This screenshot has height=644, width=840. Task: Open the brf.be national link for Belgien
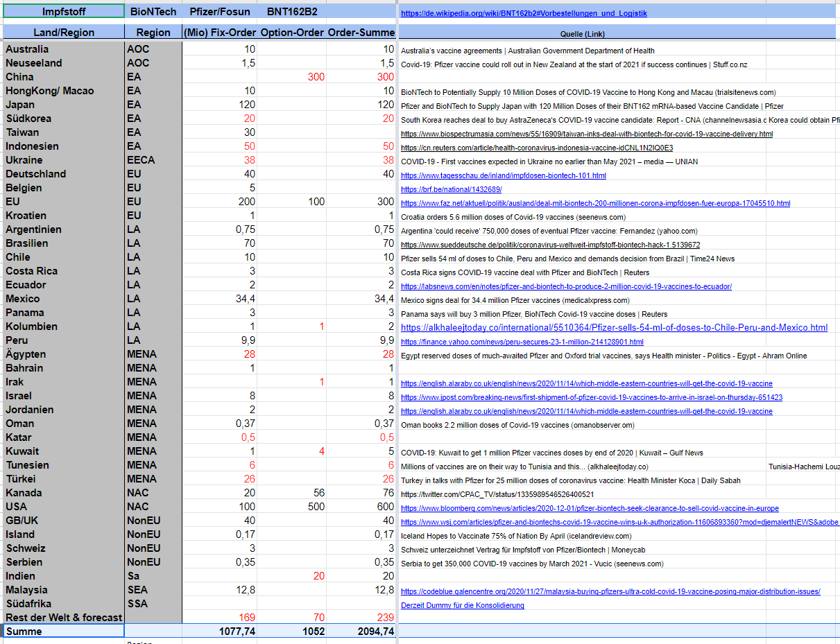[451, 189]
